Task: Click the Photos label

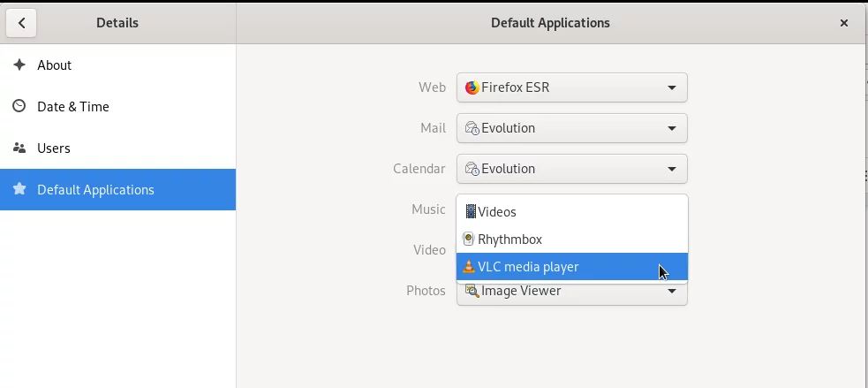Action: pyautogui.click(x=426, y=291)
